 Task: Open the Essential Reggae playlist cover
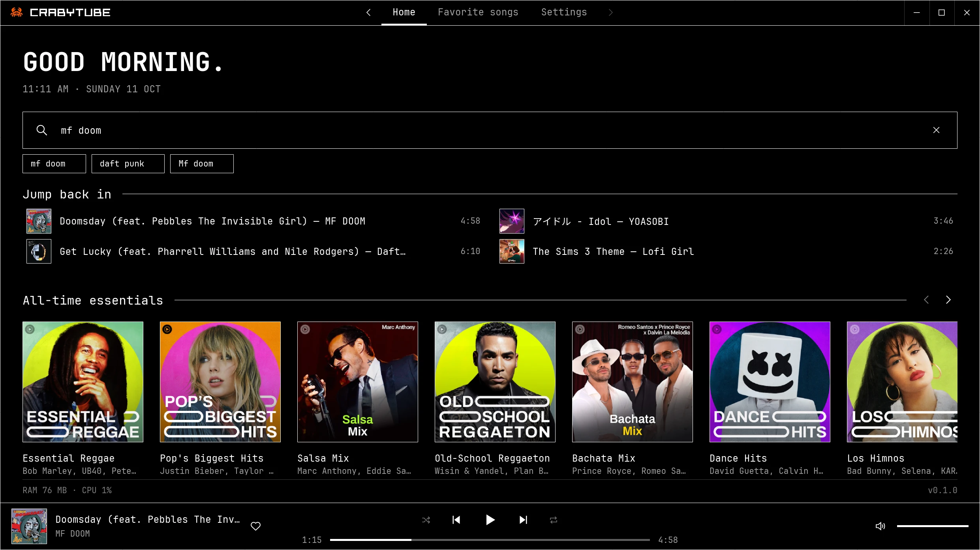[x=83, y=382]
